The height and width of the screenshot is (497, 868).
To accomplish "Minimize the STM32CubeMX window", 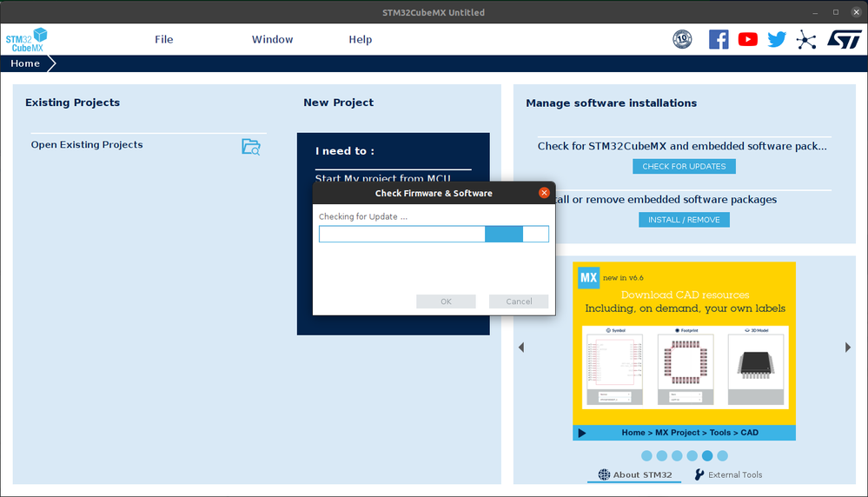I will 815,12.
